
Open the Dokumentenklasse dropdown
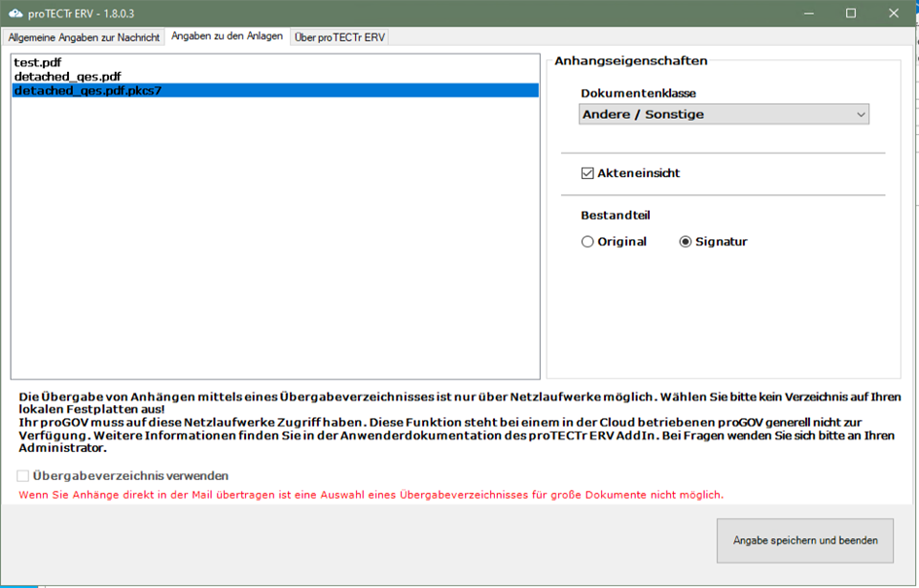724,115
